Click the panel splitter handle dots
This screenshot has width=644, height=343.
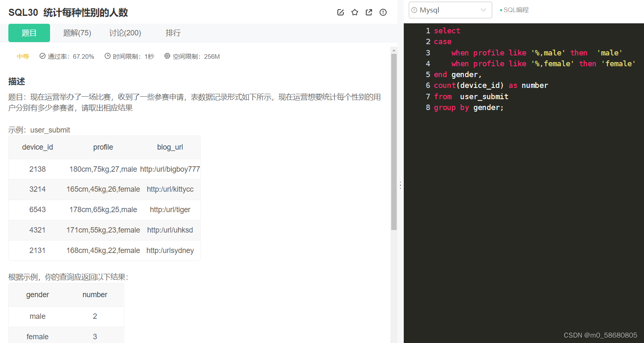coord(400,185)
